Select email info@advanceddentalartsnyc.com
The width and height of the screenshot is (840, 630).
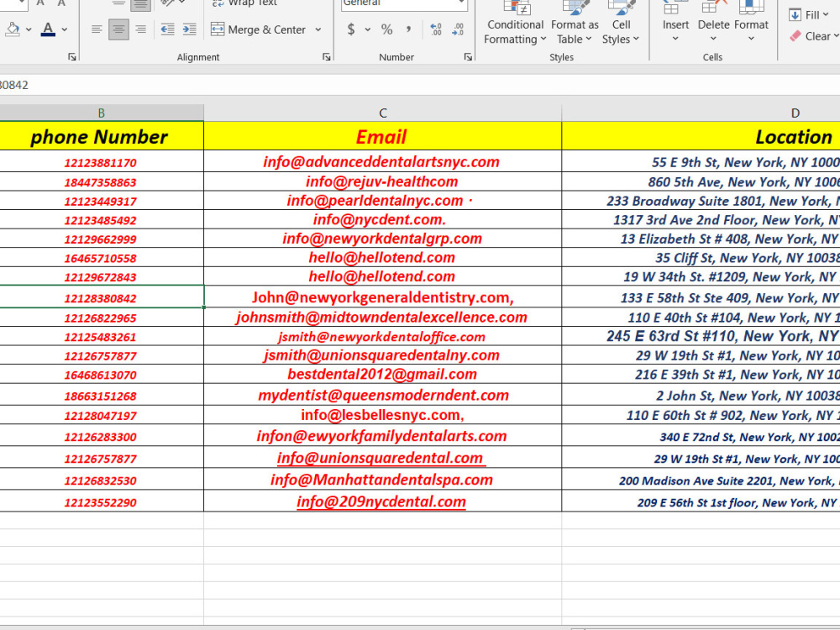pos(382,162)
